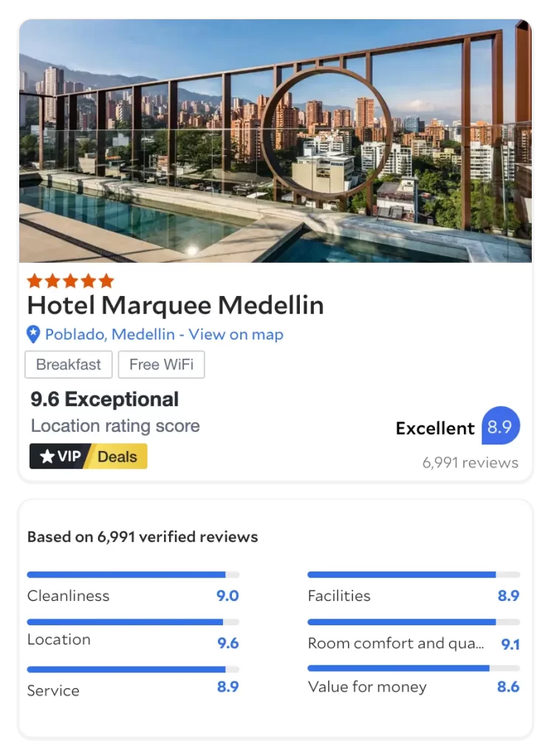Image resolution: width=551 pixels, height=756 pixels.
Task: Click the Room comfort and quality bar
Action: (413, 622)
